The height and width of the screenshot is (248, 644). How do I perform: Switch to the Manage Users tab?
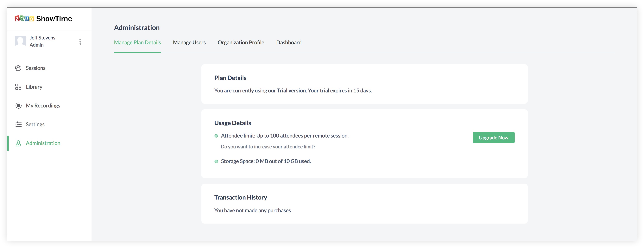click(189, 43)
